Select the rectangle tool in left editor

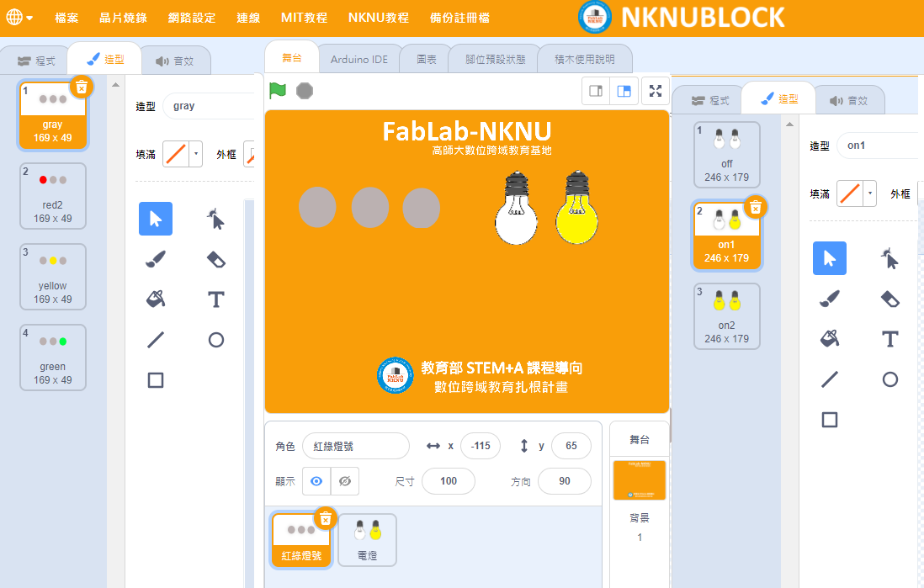pyautogui.click(x=156, y=380)
